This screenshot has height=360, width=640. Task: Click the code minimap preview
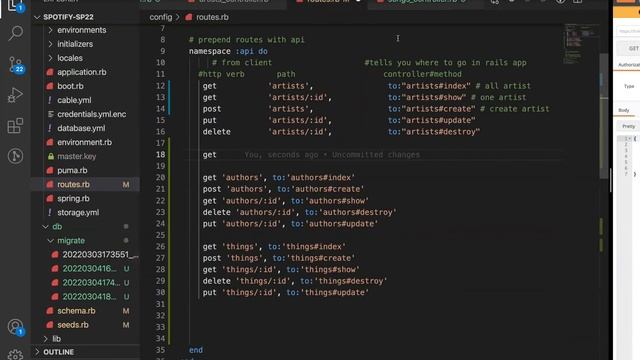click(x=581, y=43)
